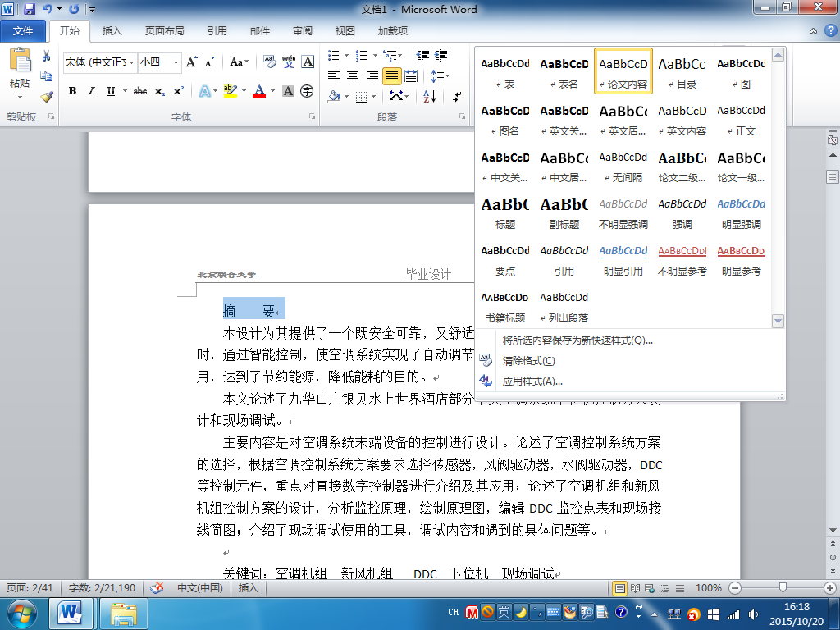Image resolution: width=840 pixels, height=630 pixels.
Task: Toggle Bold formatting
Action: point(72,91)
